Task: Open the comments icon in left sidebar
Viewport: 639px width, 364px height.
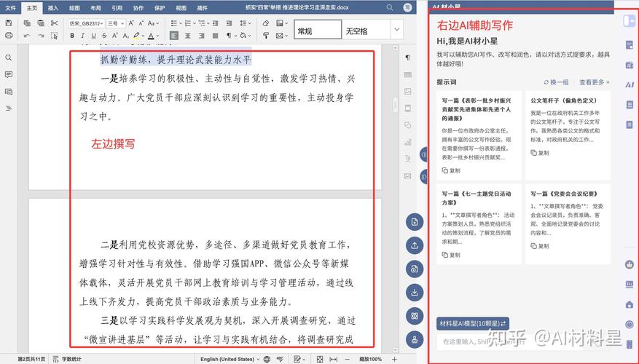Action: tap(9, 74)
